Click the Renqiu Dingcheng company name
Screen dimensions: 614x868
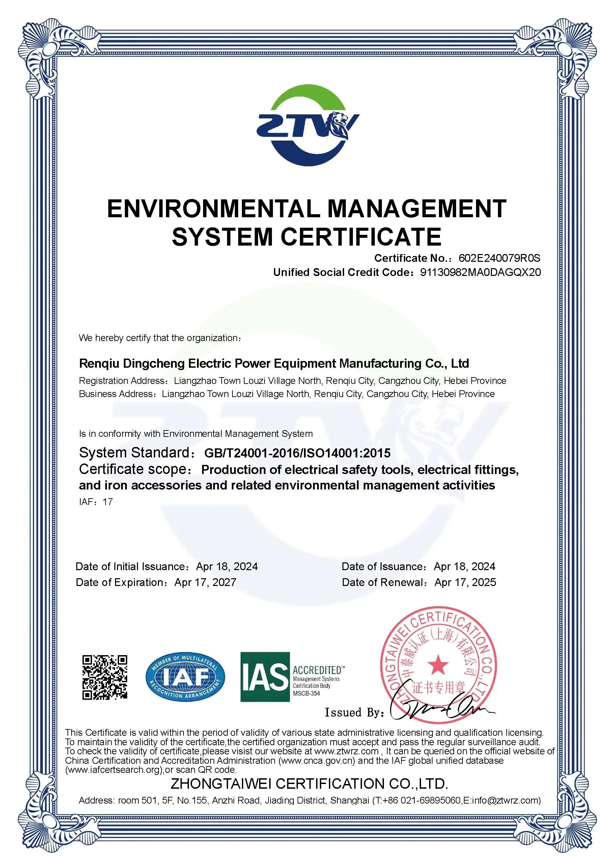point(274,363)
